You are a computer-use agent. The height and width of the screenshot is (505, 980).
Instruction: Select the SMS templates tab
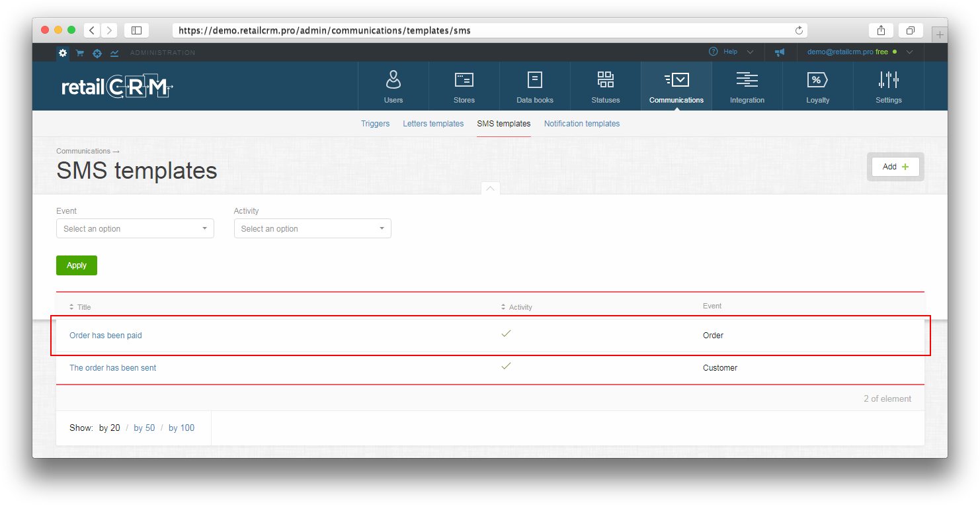click(x=503, y=124)
